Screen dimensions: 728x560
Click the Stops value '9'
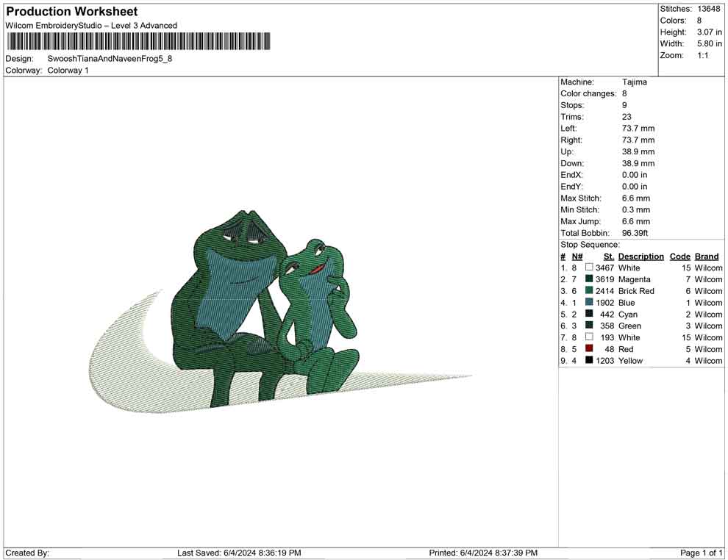click(x=624, y=105)
